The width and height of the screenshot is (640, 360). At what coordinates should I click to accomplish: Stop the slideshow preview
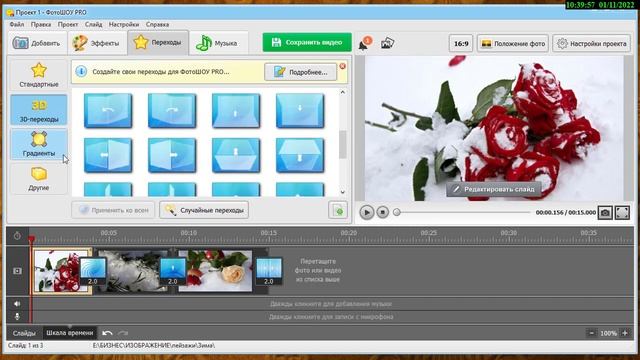382,212
